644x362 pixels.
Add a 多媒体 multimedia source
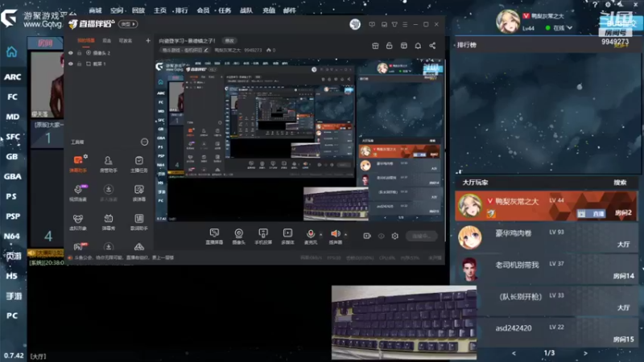coord(287,237)
